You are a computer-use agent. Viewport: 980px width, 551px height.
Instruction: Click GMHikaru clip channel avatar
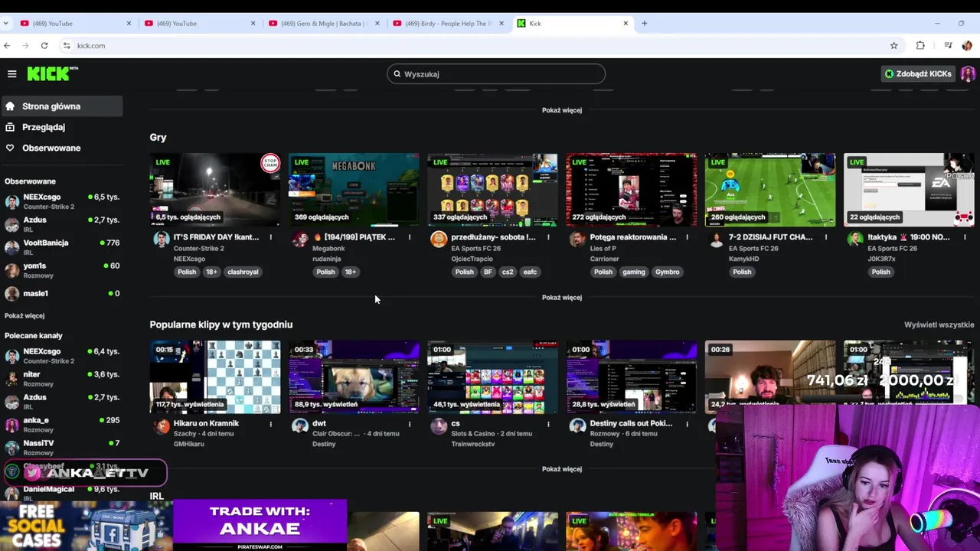[161, 426]
